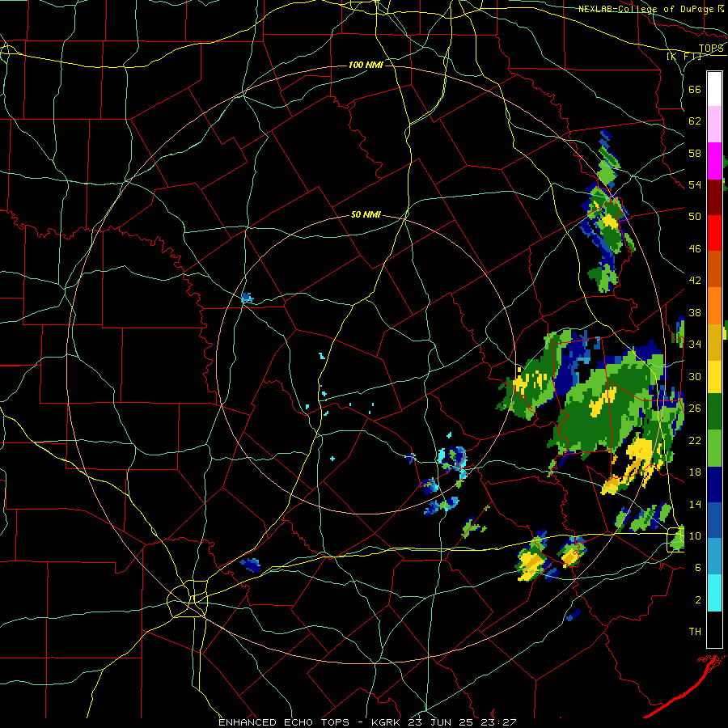The image size is (728, 728).
Task: Click the light green legend band
Action: click(x=714, y=448)
